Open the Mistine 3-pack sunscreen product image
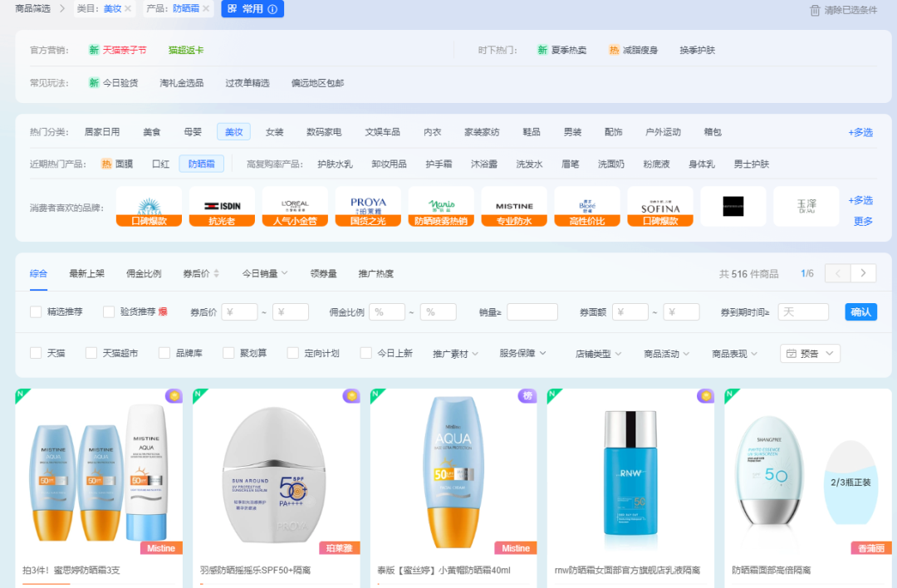897x588 pixels. tap(99, 472)
